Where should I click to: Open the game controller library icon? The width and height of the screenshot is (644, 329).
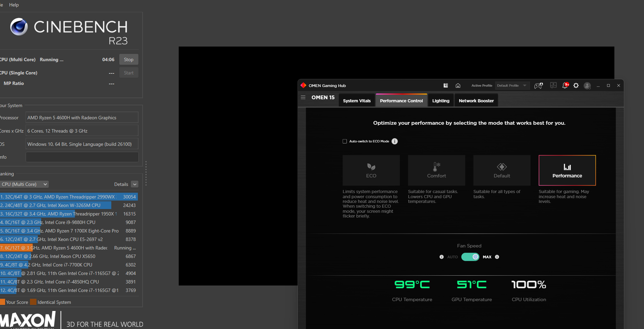pyautogui.click(x=538, y=85)
